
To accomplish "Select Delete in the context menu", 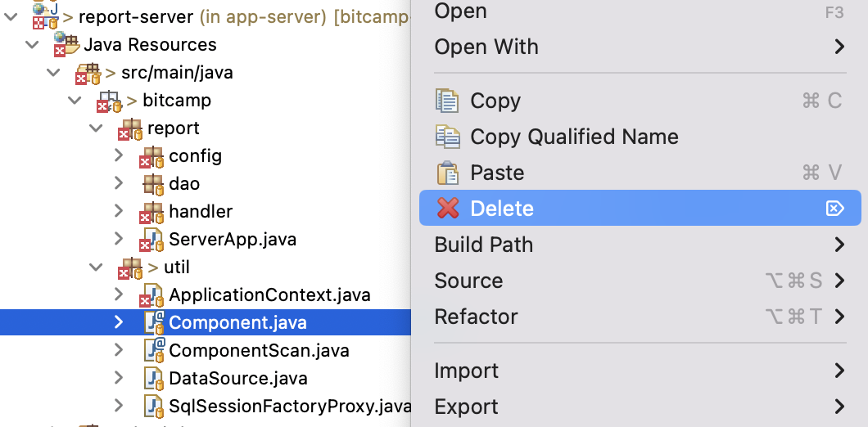I will [640, 208].
